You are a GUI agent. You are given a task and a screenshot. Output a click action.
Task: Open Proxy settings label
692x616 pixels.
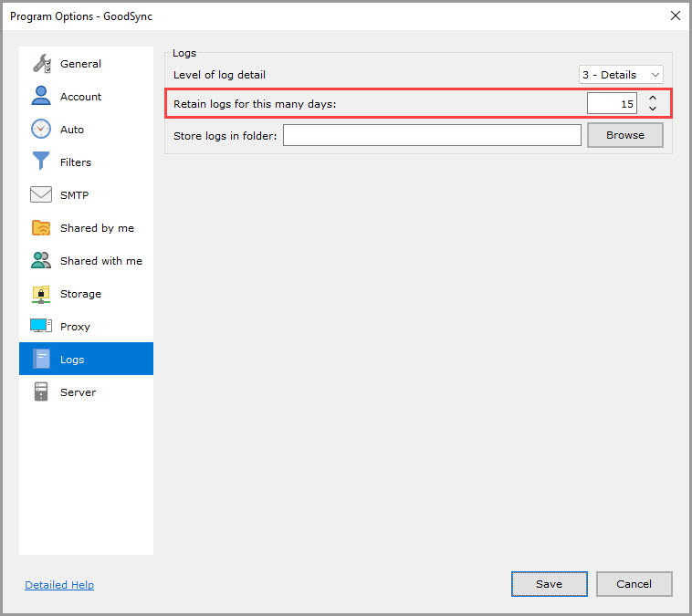75,327
